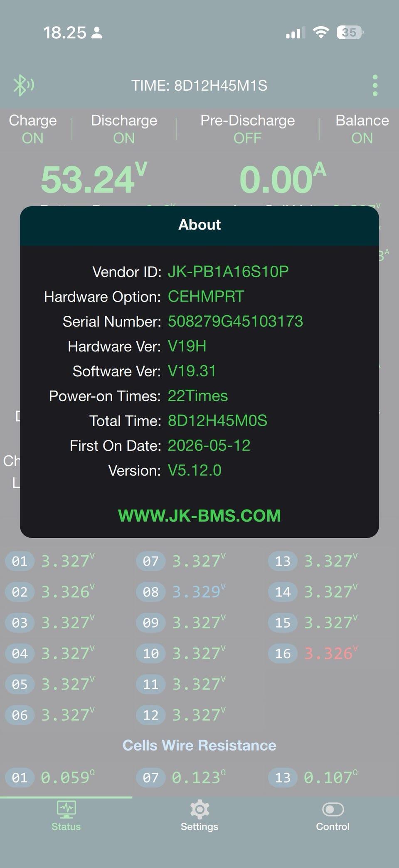The image size is (399, 868).
Task: Open the Settings gear icon
Action: [199, 809]
